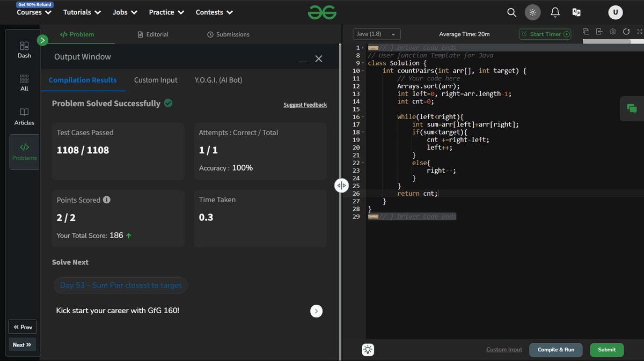Expand the Tutorials dropdown menu
The height and width of the screenshot is (361, 644).
click(82, 12)
